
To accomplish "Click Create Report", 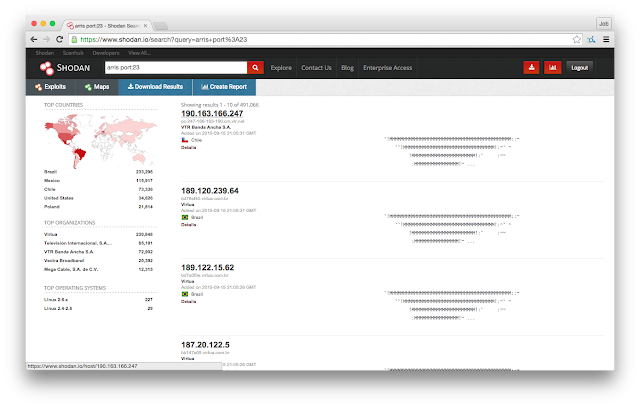I will [x=224, y=87].
